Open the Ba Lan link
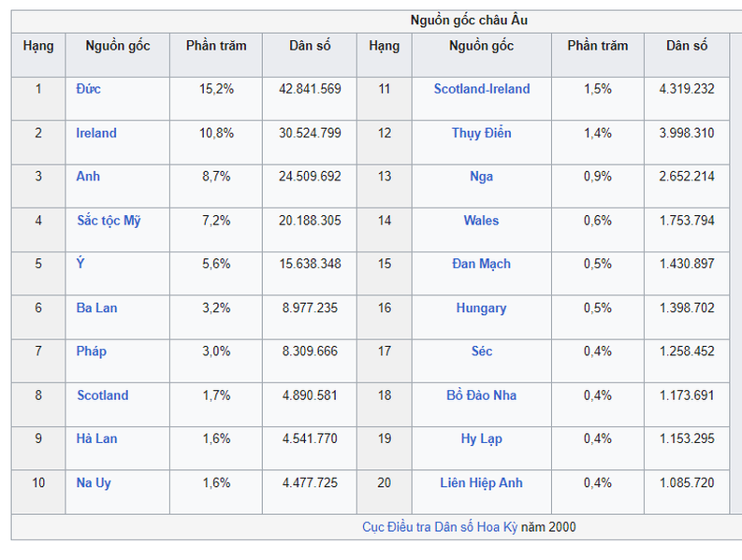 (x=96, y=309)
